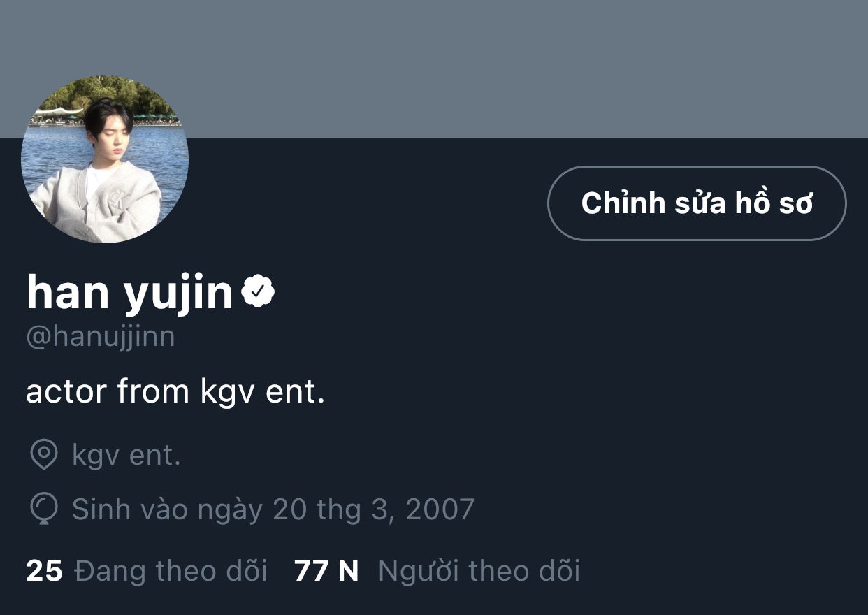The height and width of the screenshot is (615, 868).
Task: Click the verified checkmark badge
Action: click(x=258, y=293)
